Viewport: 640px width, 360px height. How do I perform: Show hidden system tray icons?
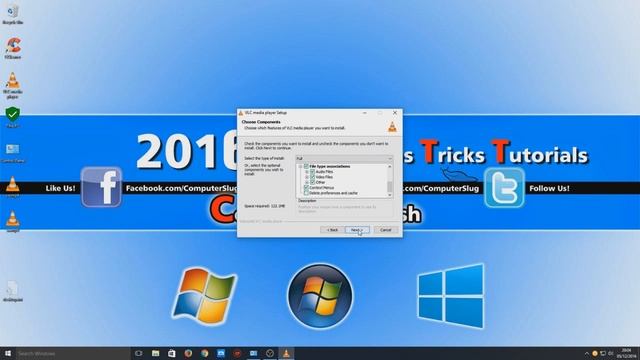click(587, 353)
